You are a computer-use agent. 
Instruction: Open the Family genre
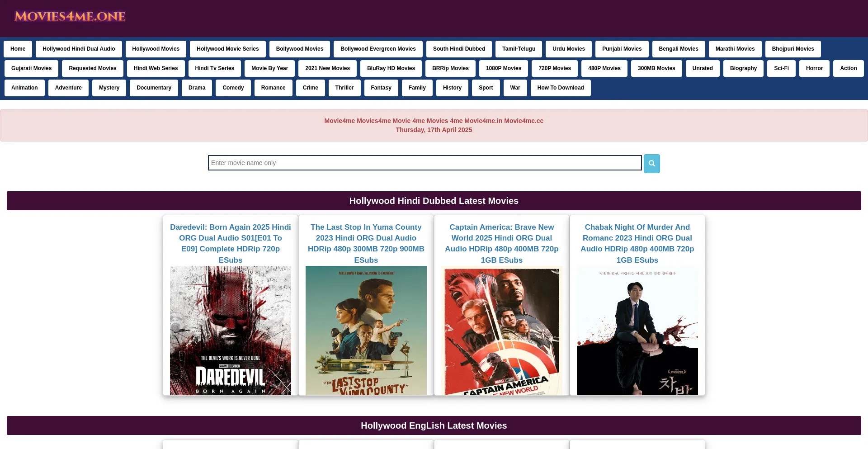(417, 88)
